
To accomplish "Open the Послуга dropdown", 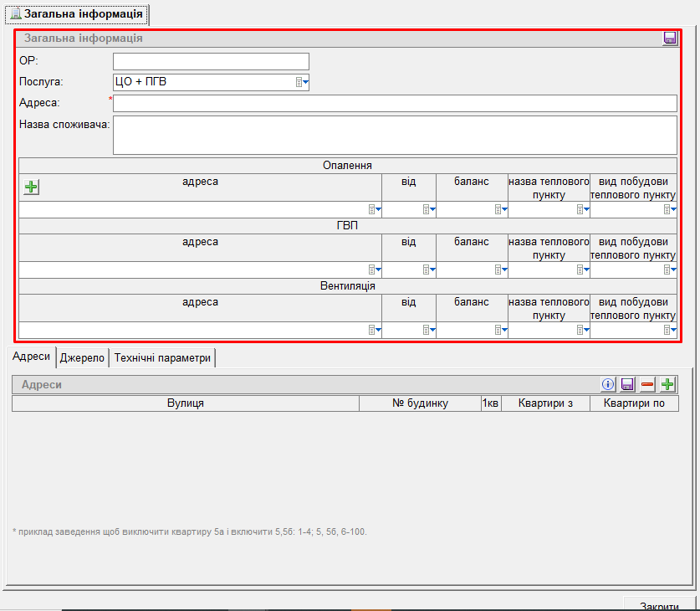I will point(302,82).
